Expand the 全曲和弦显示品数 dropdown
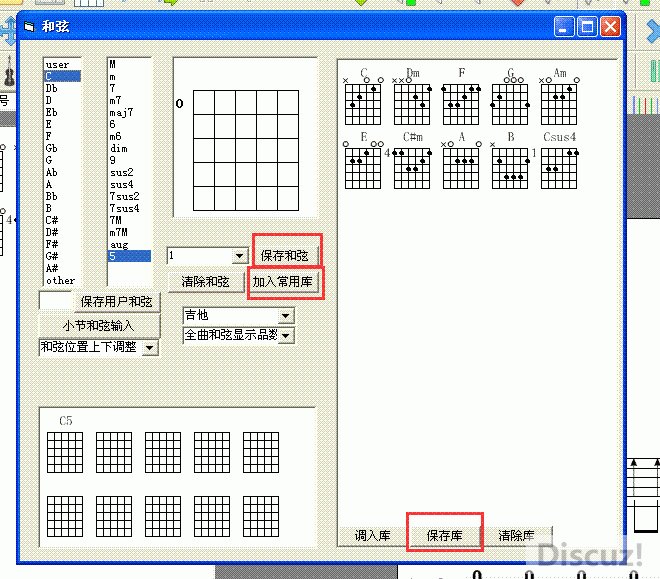Screen dimensions: 660x579 coord(285,335)
